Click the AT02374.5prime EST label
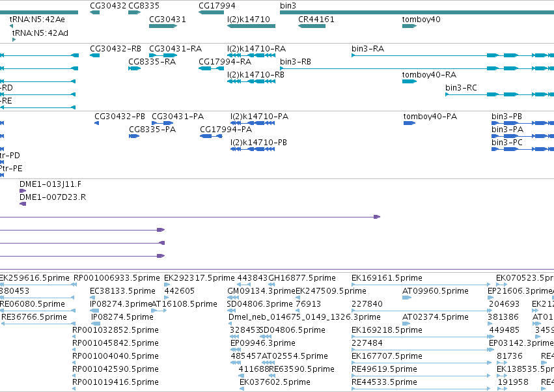 (436, 317)
